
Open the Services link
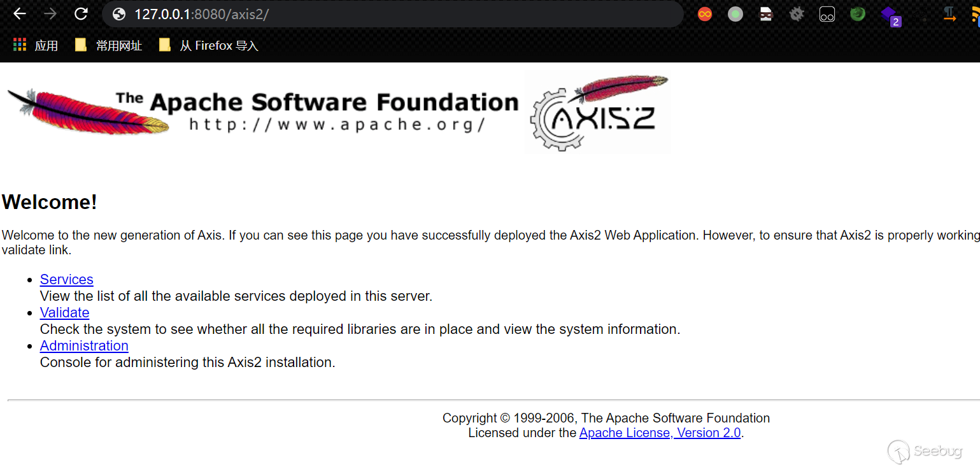(66, 279)
